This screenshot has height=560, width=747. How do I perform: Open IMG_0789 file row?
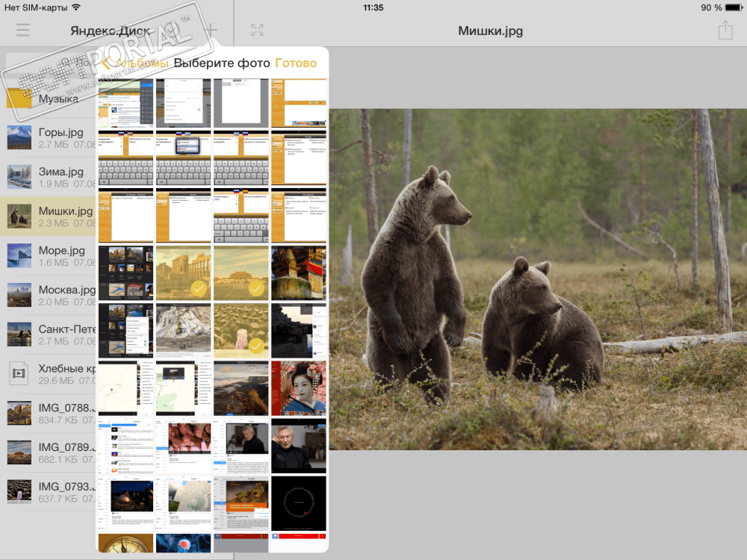48,453
